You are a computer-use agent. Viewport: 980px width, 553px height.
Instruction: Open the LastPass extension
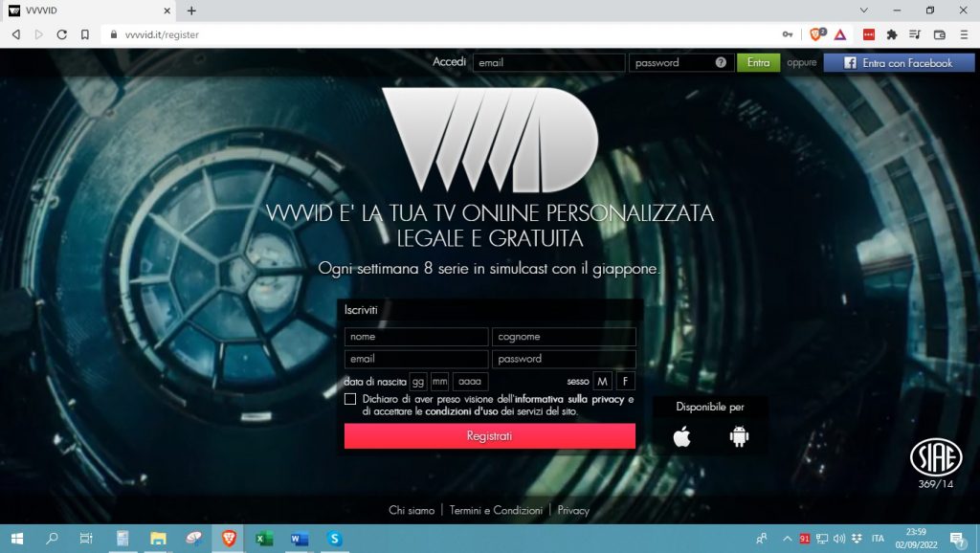tap(869, 34)
